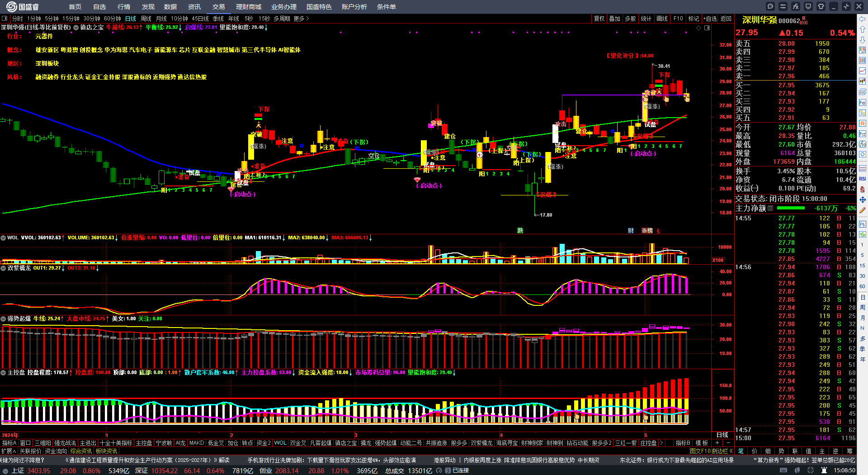Open the 首页 menu

tap(75, 7)
